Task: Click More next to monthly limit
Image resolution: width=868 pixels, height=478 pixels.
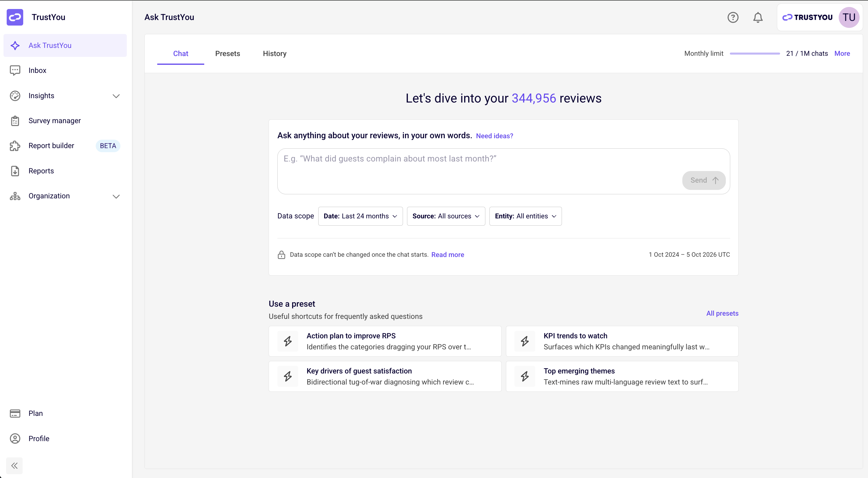Action: pyautogui.click(x=842, y=54)
